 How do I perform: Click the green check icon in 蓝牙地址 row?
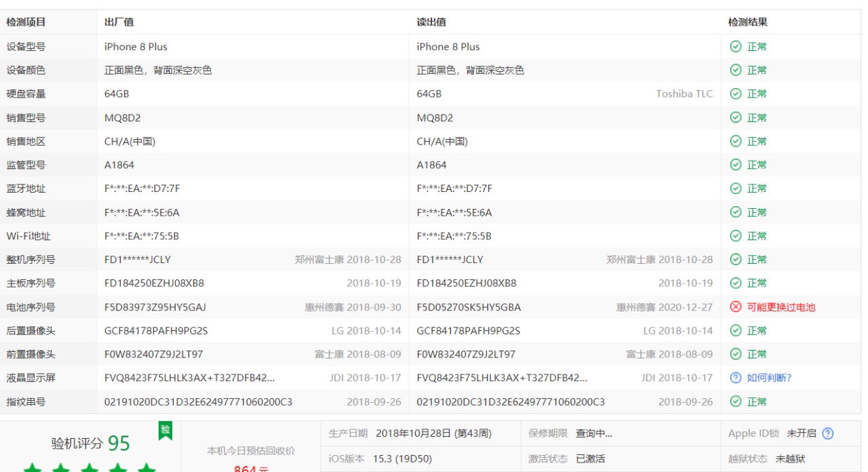(x=735, y=189)
